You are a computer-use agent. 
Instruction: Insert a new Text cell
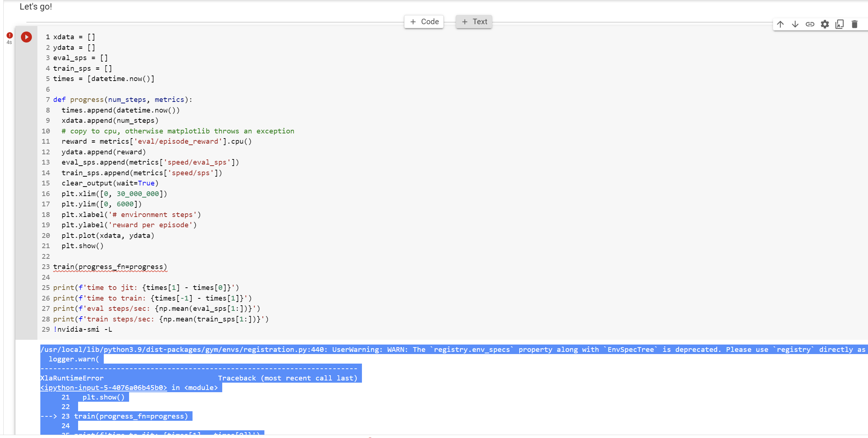[474, 22]
